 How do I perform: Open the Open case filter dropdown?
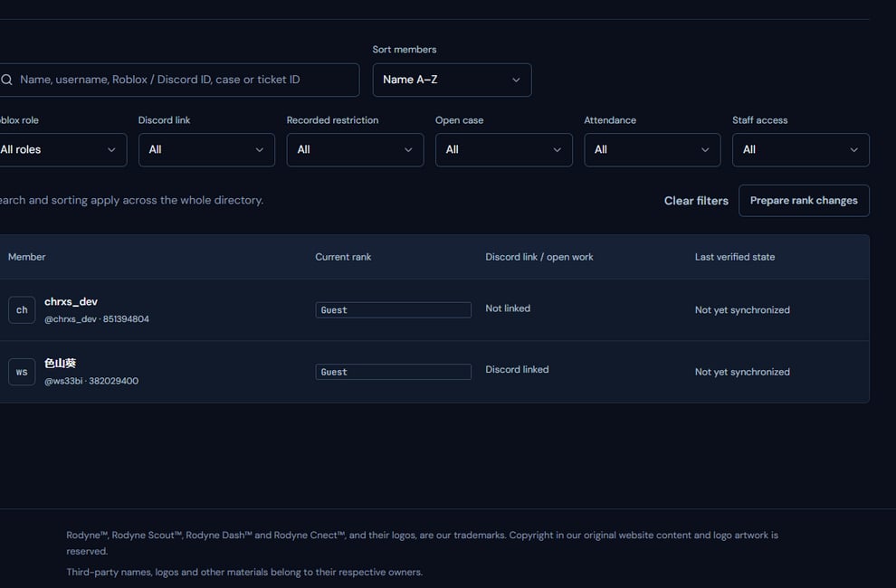click(x=503, y=150)
